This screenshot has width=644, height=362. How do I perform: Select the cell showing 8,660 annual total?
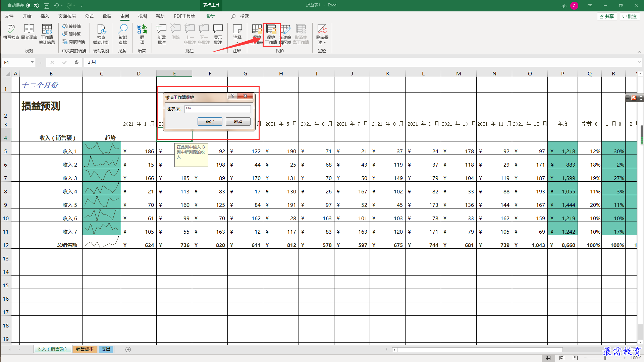tap(562, 242)
